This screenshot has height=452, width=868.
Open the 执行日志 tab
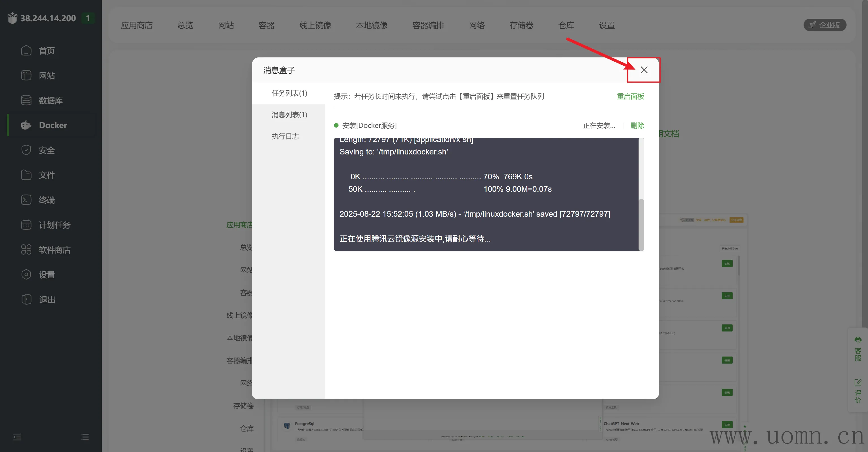click(x=285, y=136)
